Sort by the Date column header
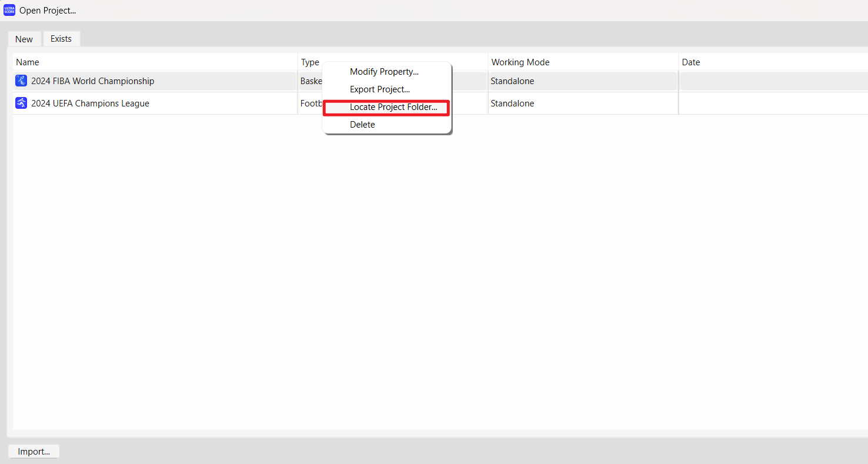The image size is (868, 464). pyautogui.click(x=690, y=62)
